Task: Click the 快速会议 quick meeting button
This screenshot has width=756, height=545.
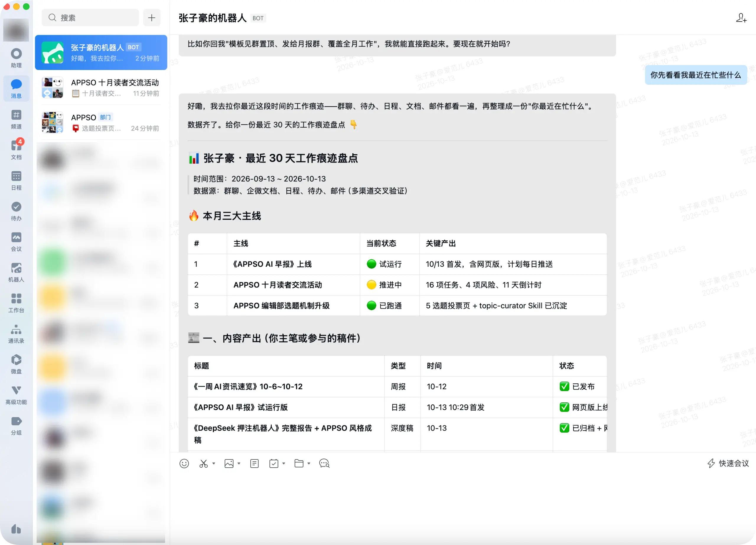Action: point(728,463)
